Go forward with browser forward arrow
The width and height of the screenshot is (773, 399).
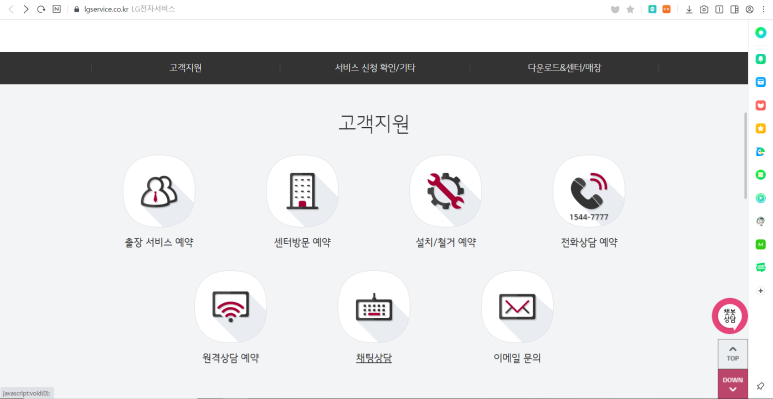pos(26,9)
